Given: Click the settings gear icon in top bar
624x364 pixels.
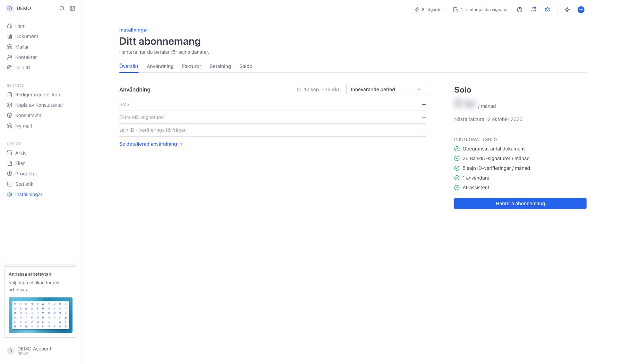Looking at the screenshot, I should 547,10.
